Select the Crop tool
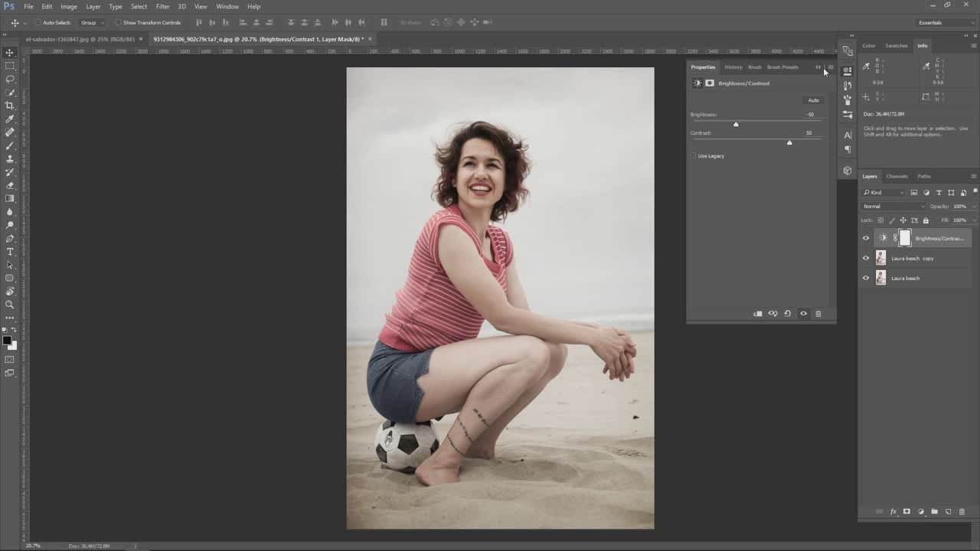The width and height of the screenshot is (980, 551). [x=10, y=106]
